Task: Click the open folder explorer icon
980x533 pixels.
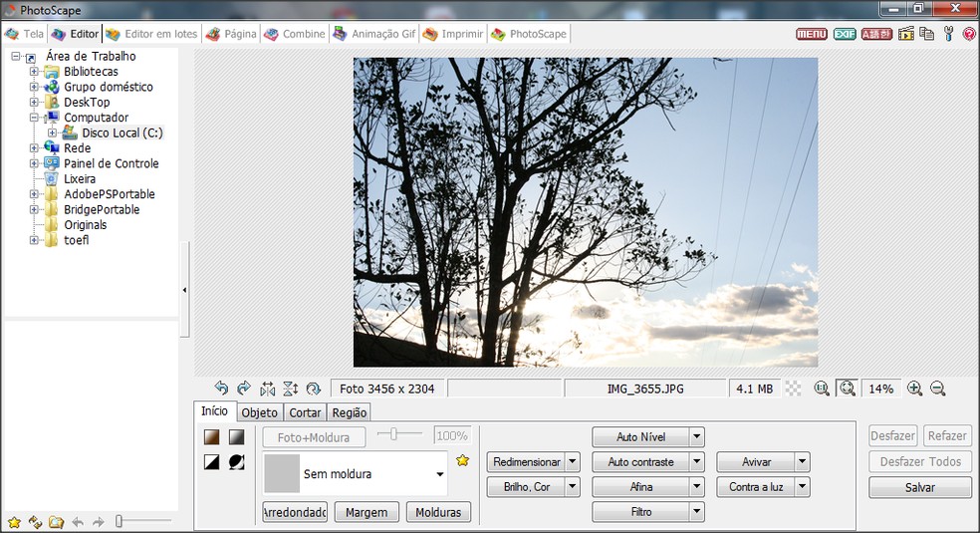Action: (x=56, y=522)
